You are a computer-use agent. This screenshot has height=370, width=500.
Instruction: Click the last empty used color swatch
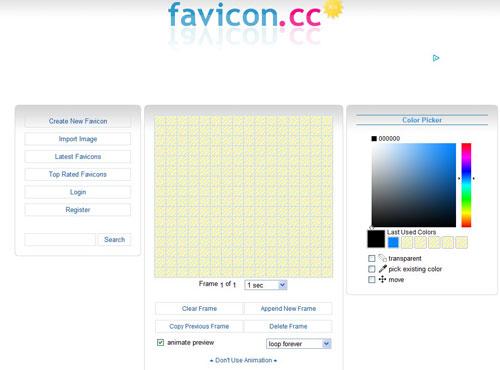[461, 242]
